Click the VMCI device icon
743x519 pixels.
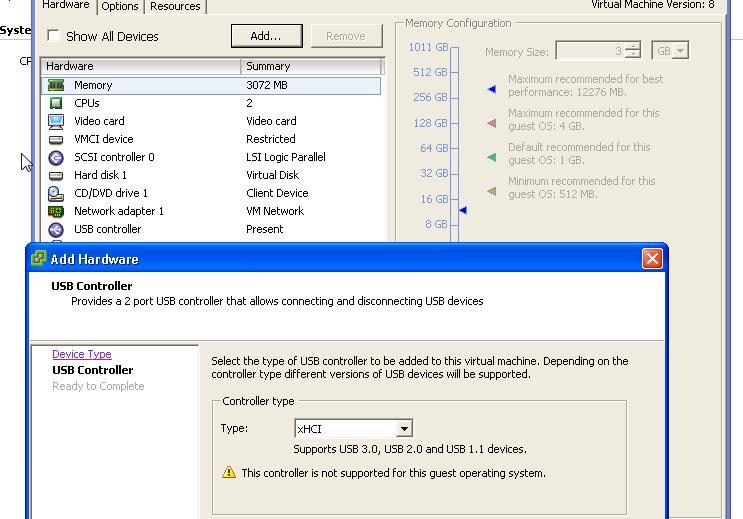coord(56,139)
